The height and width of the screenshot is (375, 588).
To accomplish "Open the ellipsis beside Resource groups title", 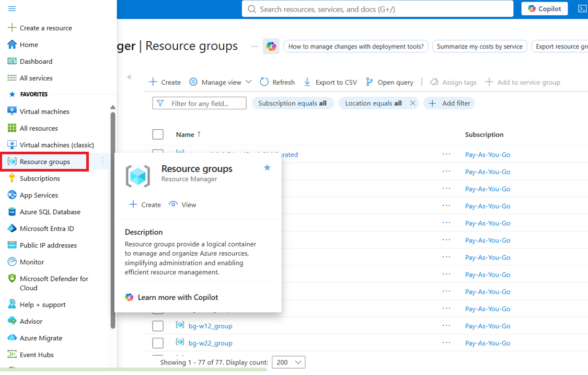I will 255,46.
